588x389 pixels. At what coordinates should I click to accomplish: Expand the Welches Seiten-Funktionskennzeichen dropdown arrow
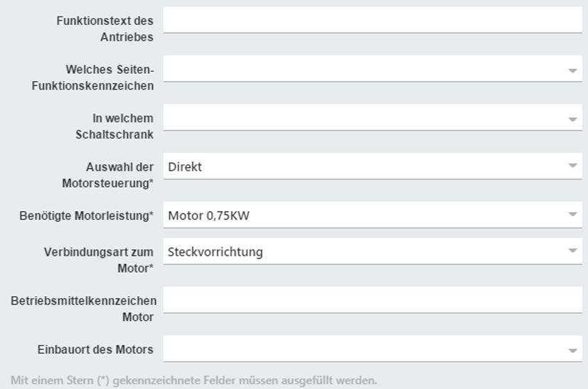tap(572, 70)
